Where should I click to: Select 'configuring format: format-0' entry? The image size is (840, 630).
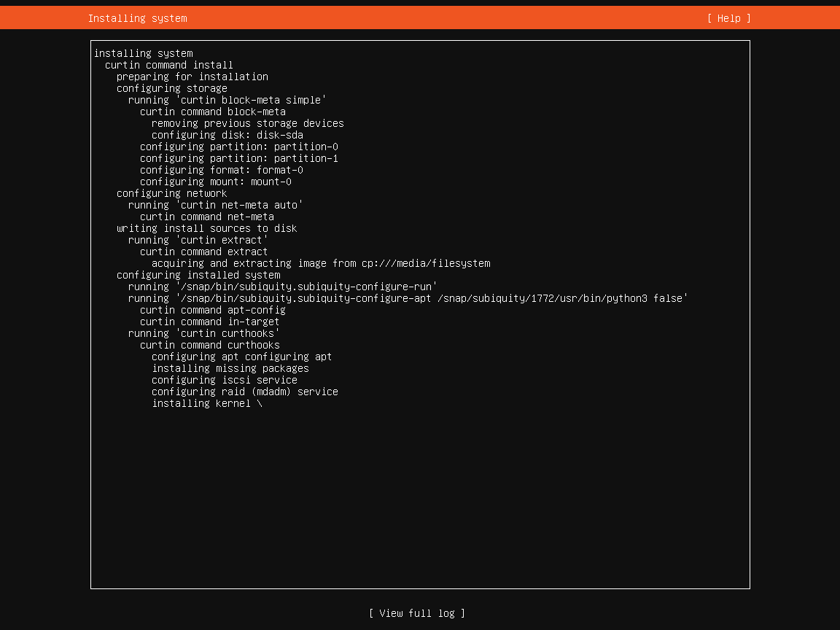point(221,170)
